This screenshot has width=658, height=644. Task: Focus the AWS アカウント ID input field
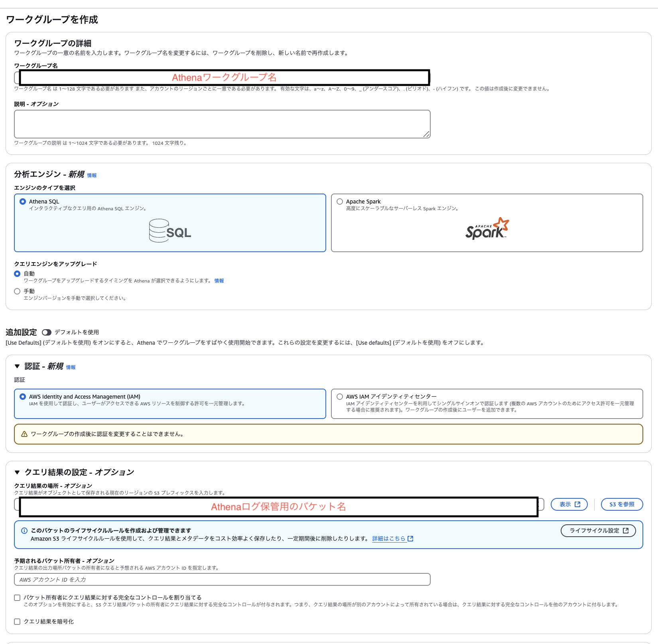[x=222, y=579]
